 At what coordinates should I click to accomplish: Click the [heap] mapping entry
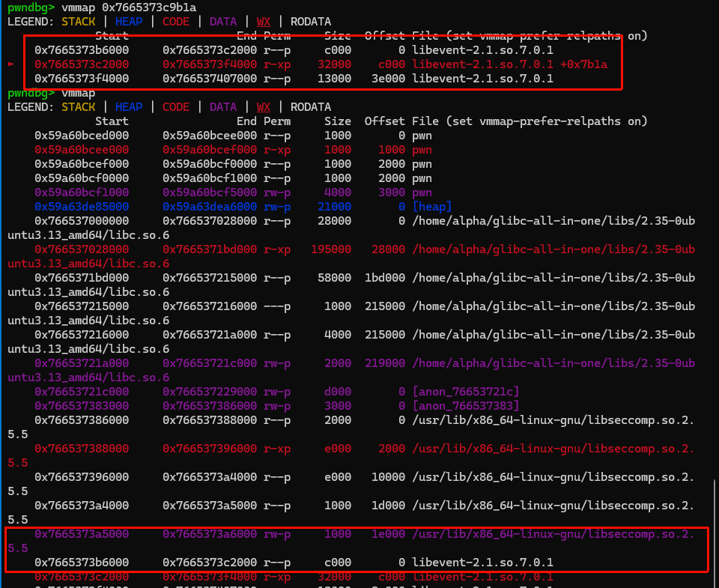pos(431,207)
